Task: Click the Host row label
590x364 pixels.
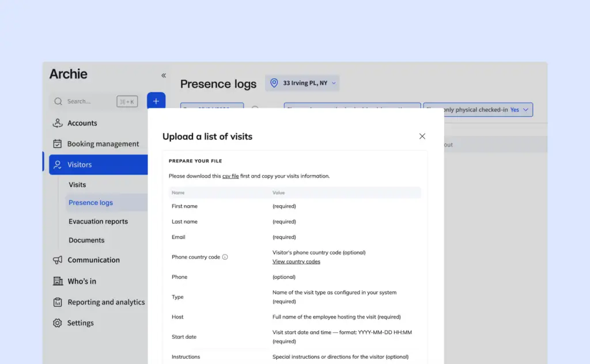Action: 177,317
